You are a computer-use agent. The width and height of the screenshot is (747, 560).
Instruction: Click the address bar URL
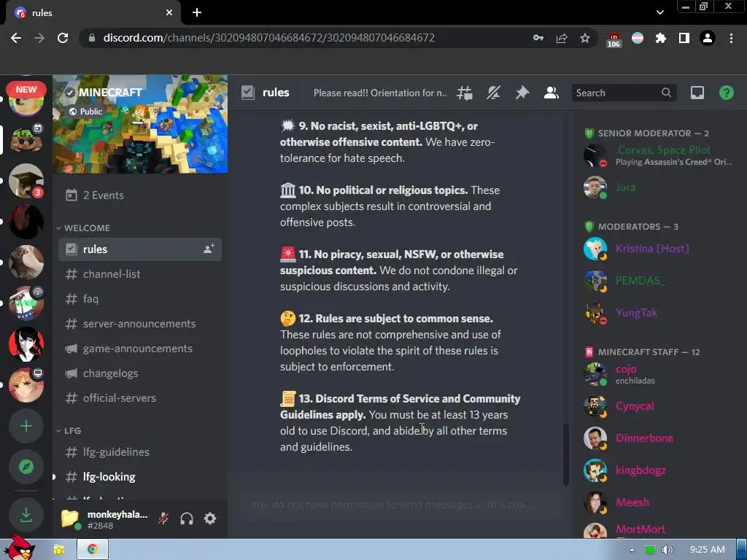268,38
